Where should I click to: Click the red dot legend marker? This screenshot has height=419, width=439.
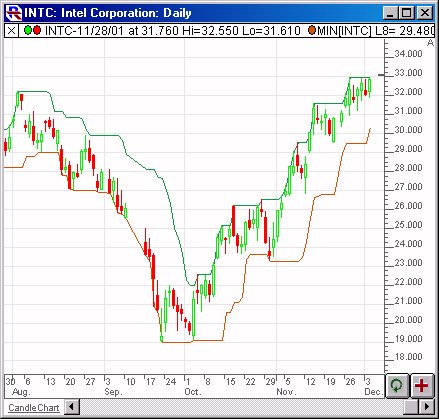click(36, 31)
